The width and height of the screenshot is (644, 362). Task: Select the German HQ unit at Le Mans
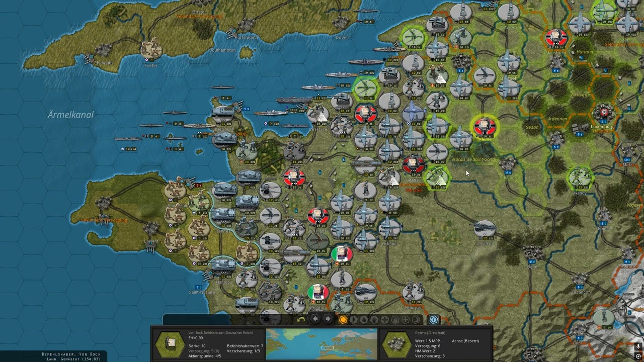coord(318,215)
